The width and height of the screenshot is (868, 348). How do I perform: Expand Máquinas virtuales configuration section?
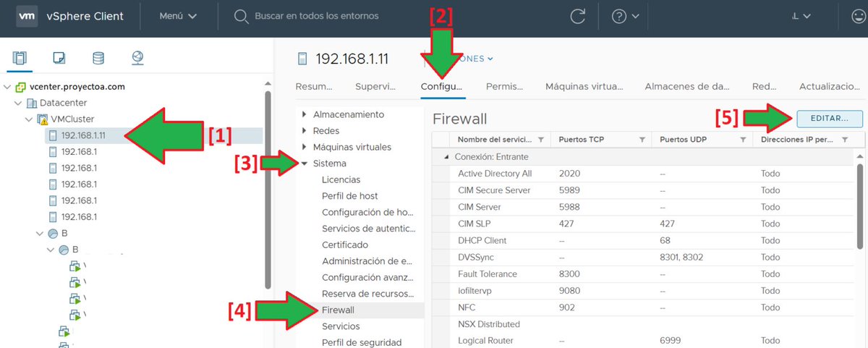(305, 147)
